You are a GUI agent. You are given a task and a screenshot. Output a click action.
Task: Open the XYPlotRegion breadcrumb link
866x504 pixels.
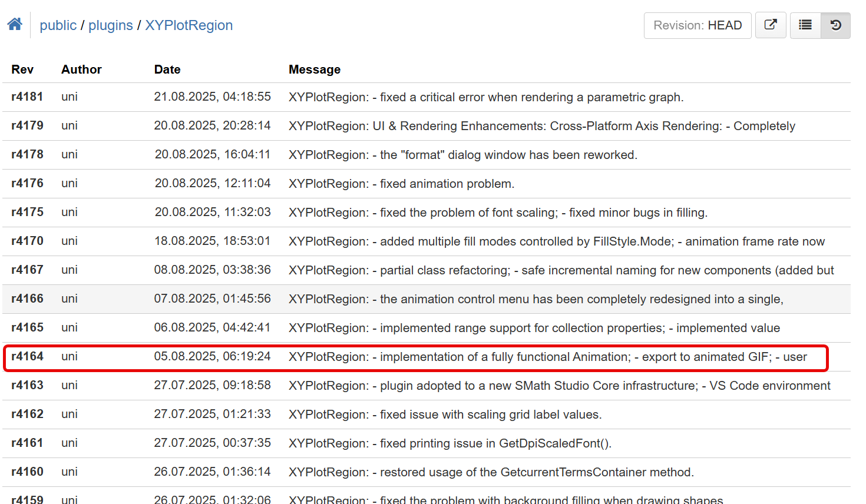pyautogui.click(x=189, y=25)
